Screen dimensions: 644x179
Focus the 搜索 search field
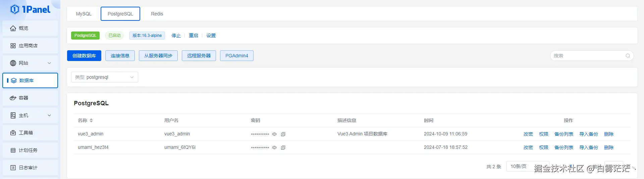pyautogui.click(x=592, y=56)
